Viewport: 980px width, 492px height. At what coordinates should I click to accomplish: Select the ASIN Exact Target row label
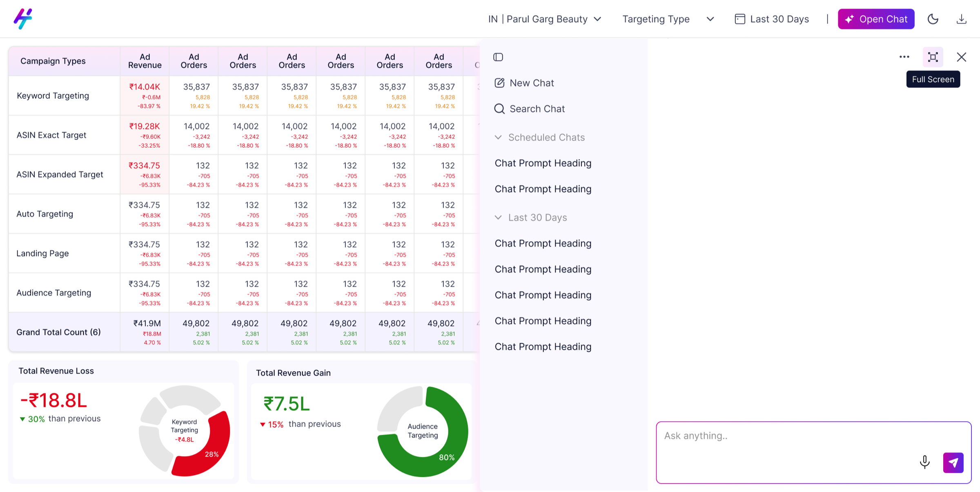click(51, 135)
